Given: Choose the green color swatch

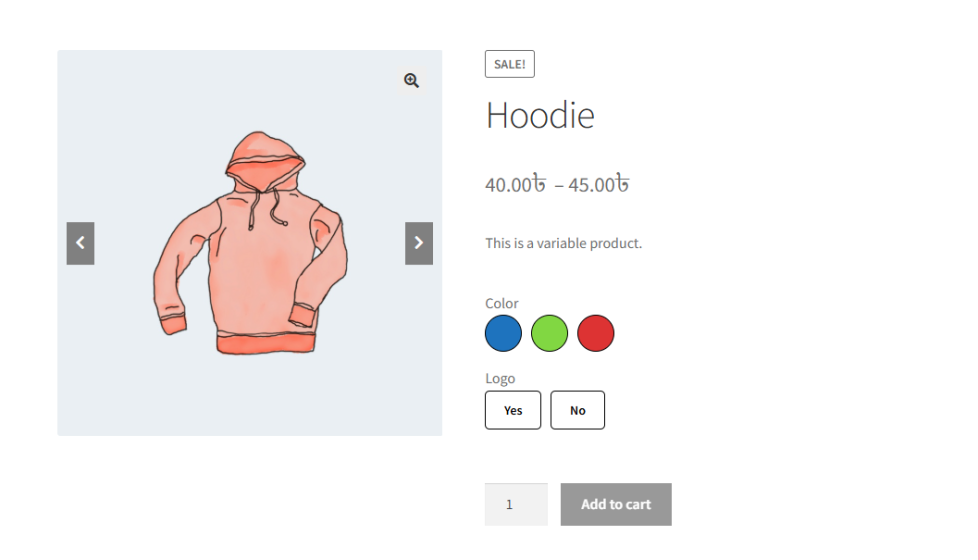Looking at the screenshot, I should point(550,333).
